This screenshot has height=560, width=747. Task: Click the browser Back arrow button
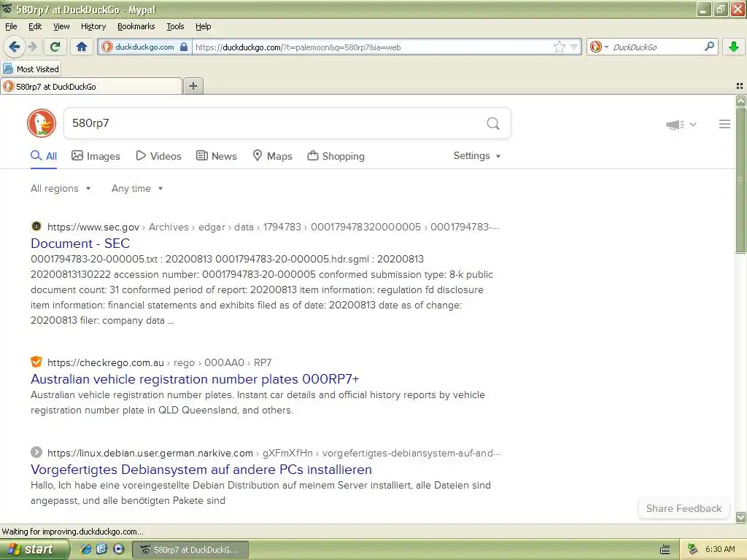(15, 47)
